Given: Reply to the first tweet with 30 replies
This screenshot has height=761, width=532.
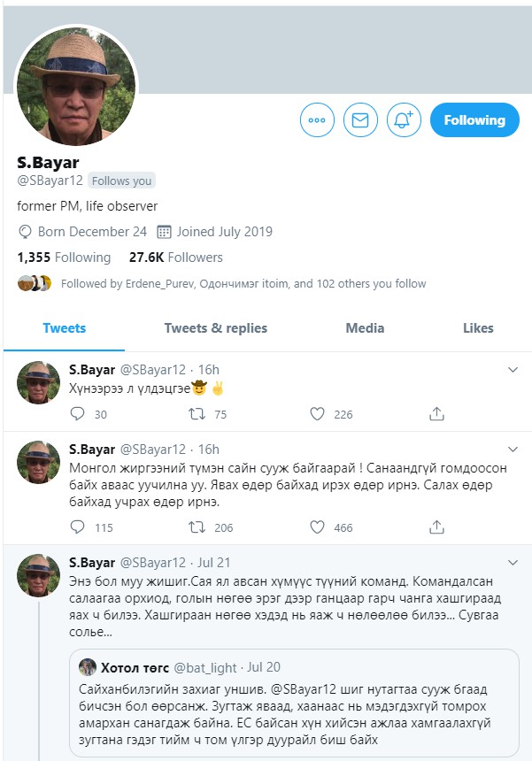Looking at the screenshot, I should point(78,414).
